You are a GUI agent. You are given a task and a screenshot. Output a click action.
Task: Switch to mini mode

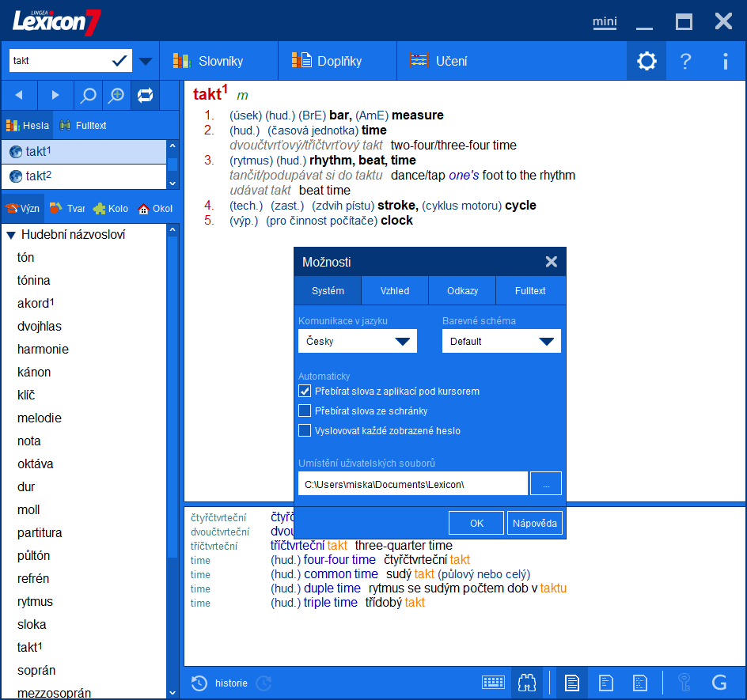pyautogui.click(x=605, y=22)
